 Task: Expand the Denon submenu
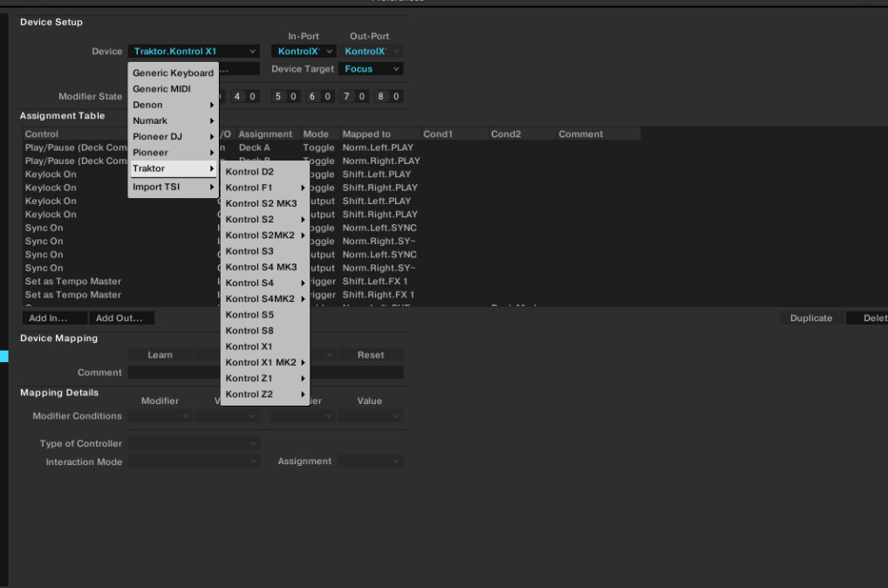[173, 105]
